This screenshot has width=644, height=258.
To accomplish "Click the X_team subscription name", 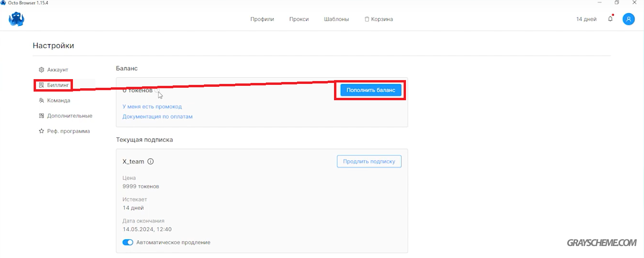I will [x=133, y=162].
